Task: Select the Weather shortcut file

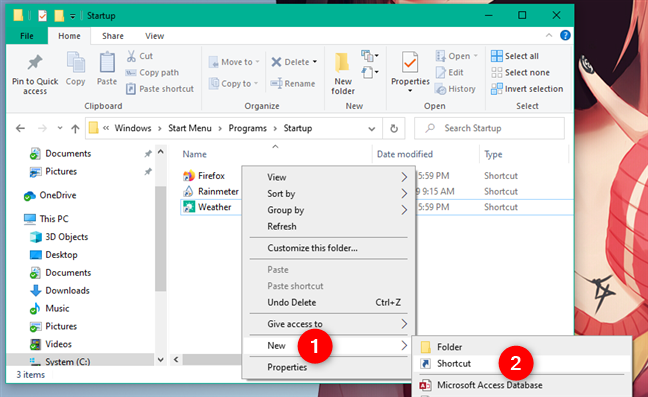Action: [x=207, y=207]
